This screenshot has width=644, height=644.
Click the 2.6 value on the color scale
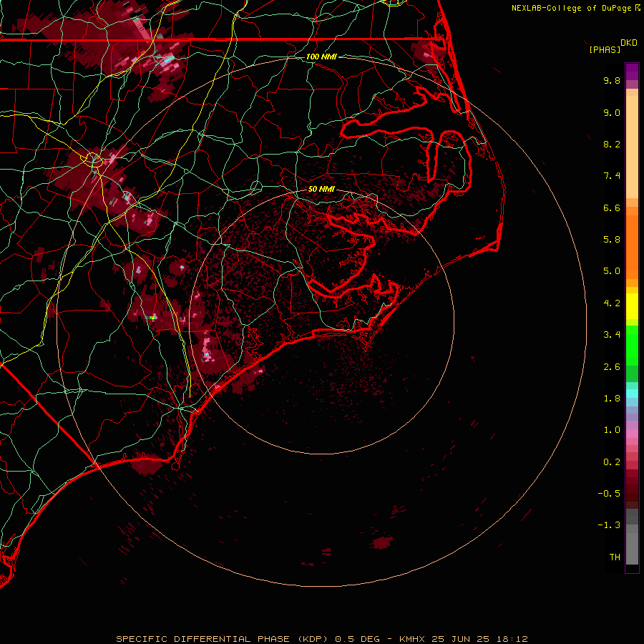click(612, 367)
